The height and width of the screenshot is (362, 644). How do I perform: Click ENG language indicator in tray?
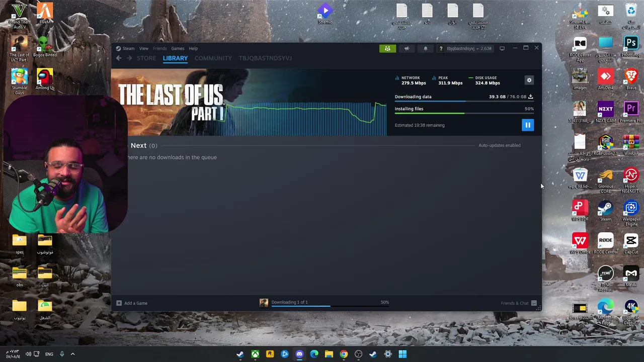point(49,354)
